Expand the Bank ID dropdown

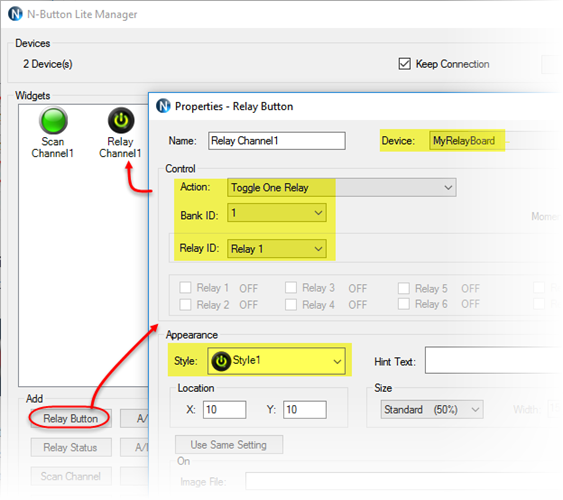pyautogui.click(x=277, y=213)
